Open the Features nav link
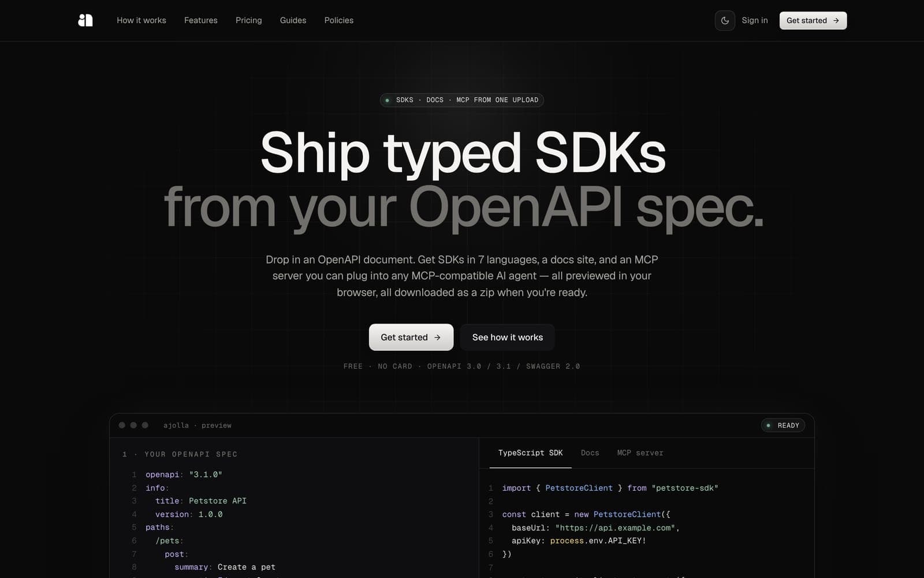The image size is (924, 578). [201, 20]
